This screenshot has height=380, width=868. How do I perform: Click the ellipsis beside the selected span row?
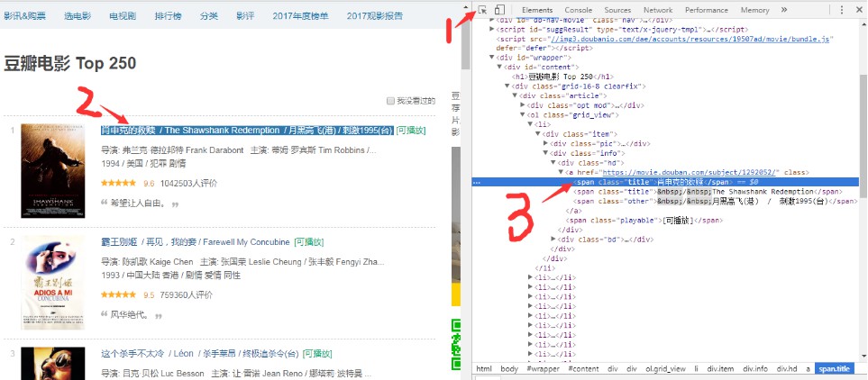[x=477, y=182]
